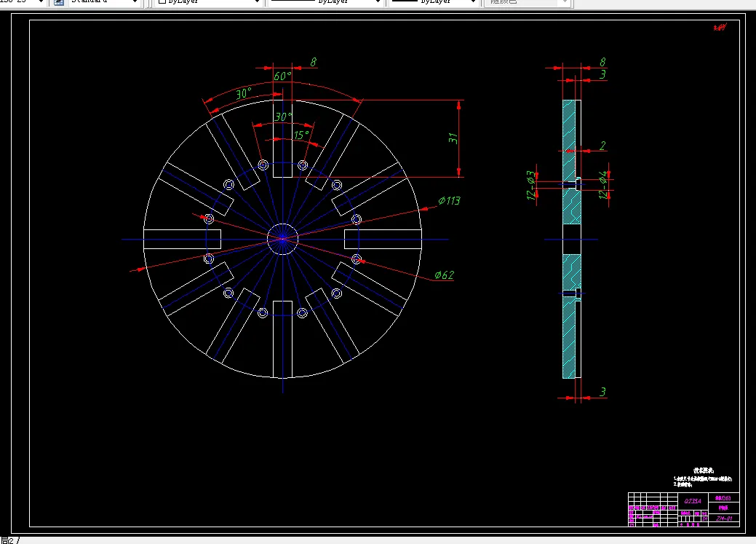Select the "Φ62" diameter label
The height and width of the screenshot is (544, 756).
point(444,275)
